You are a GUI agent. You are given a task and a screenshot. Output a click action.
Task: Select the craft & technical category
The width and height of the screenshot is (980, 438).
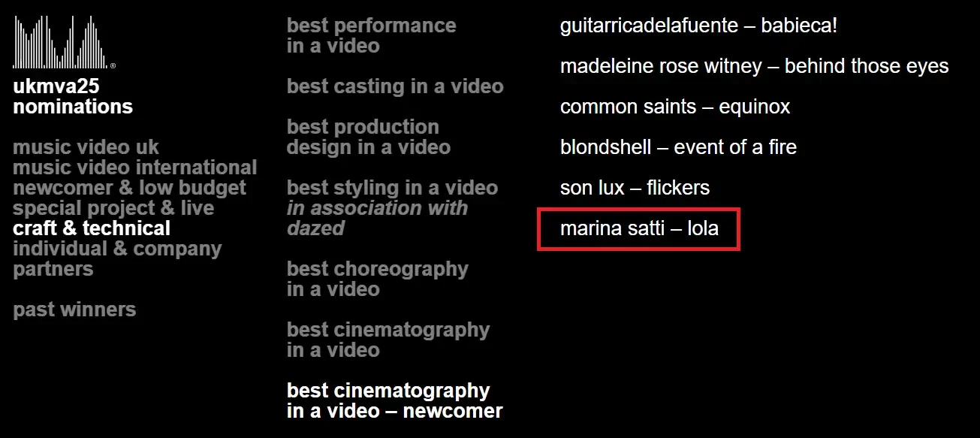92,228
